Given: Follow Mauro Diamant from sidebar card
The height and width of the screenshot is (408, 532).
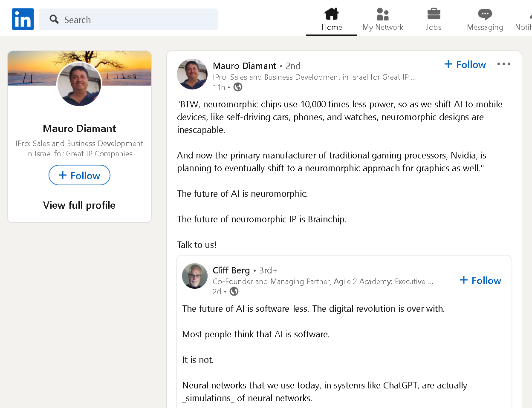Looking at the screenshot, I should [79, 175].
